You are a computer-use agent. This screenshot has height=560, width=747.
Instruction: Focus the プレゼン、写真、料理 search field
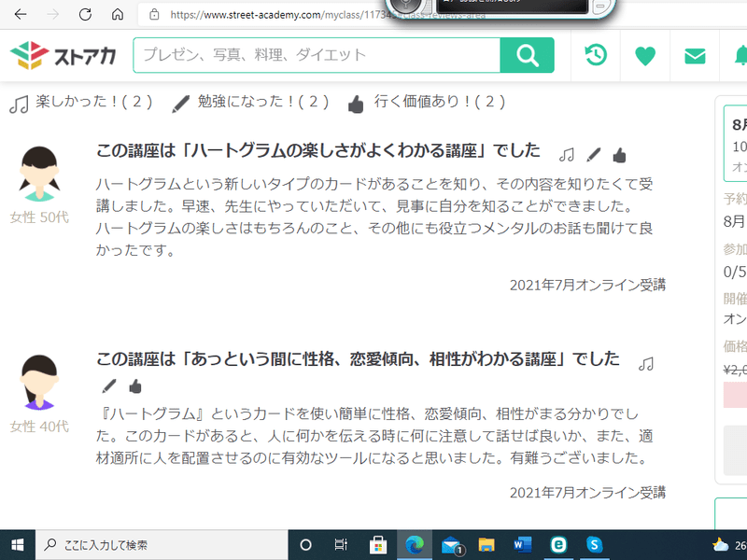[317, 55]
